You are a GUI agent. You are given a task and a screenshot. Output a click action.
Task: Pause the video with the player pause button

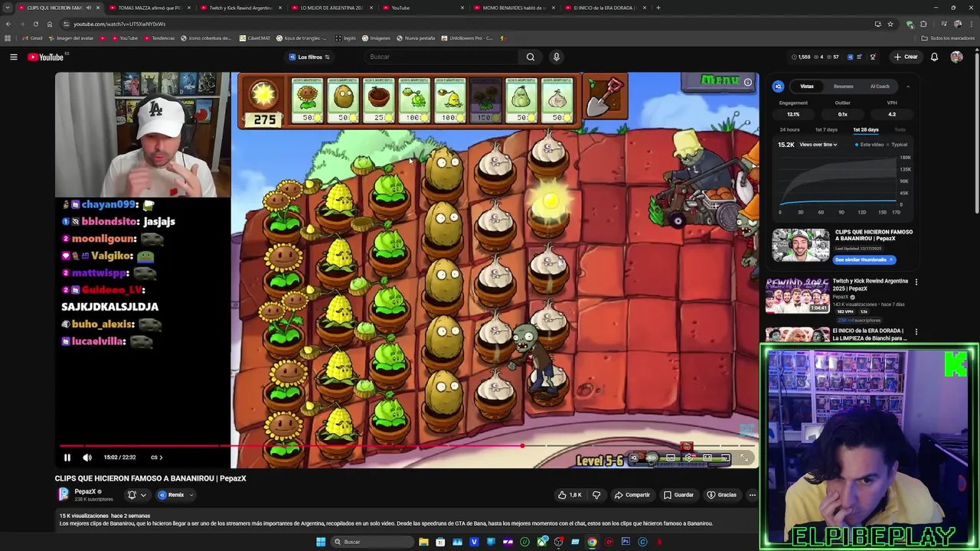click(x=67, y=458)
